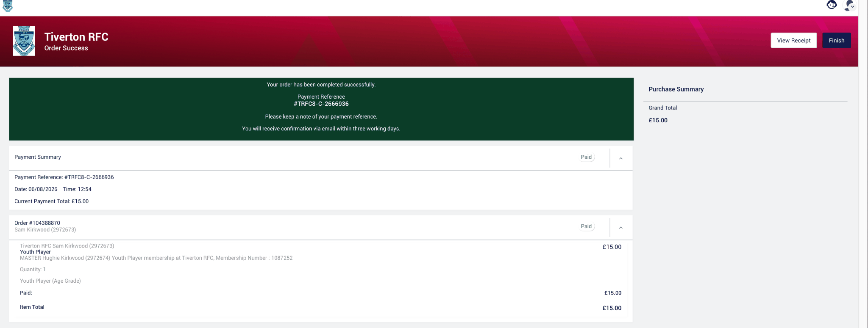Click 'Time: 12:54' text
The image size is (868, 328).
tap(77, 189)
